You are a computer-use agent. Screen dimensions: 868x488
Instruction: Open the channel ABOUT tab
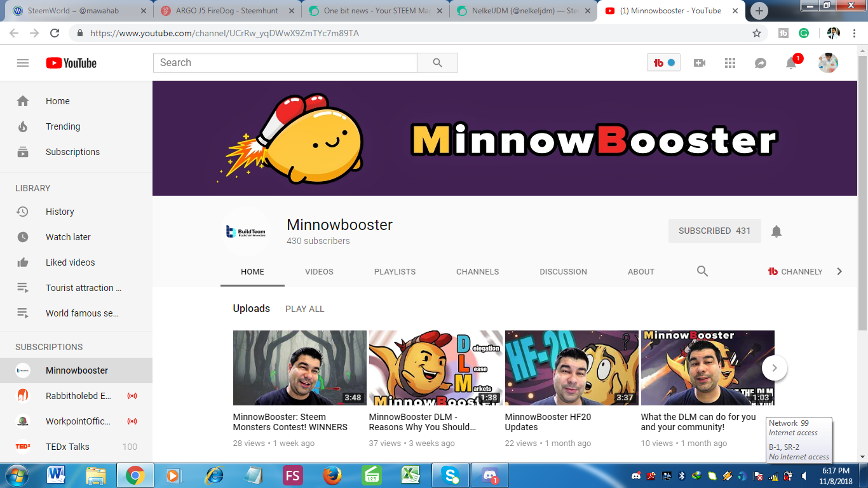tap(641, 271)
